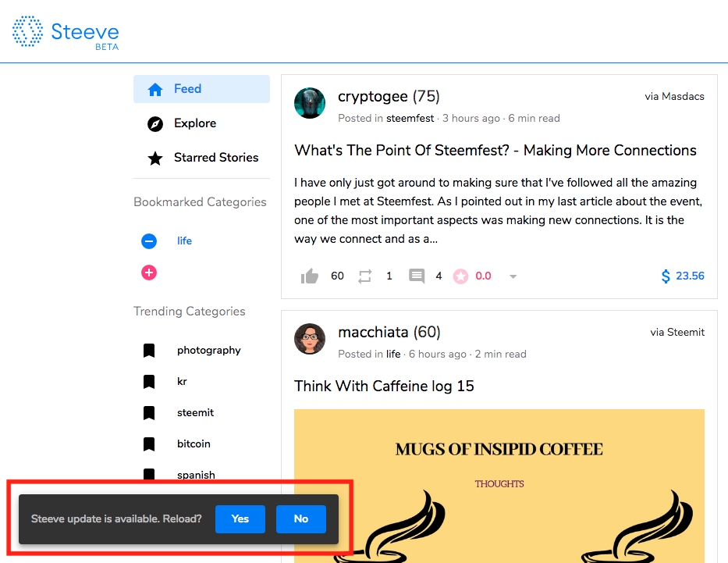Bookmark the photography category
This screenshot has height=563, width=728.
pyautogui.click(x=149, y=351)
